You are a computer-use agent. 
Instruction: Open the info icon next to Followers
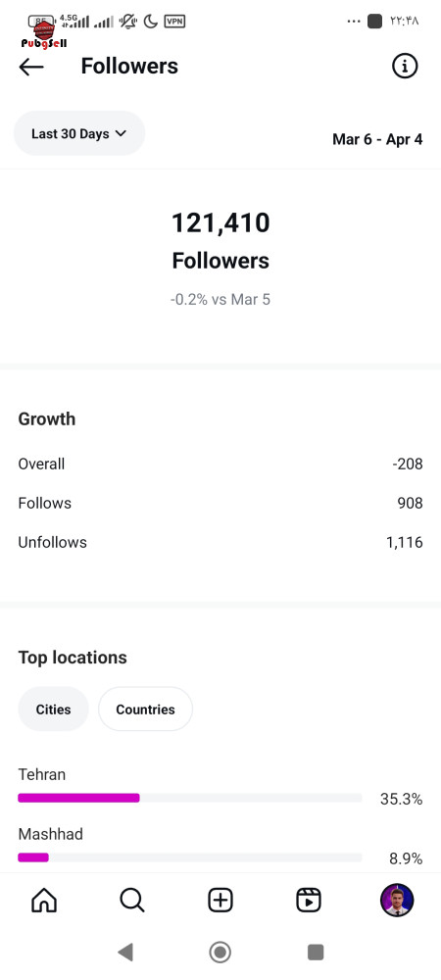click(405, 66)
